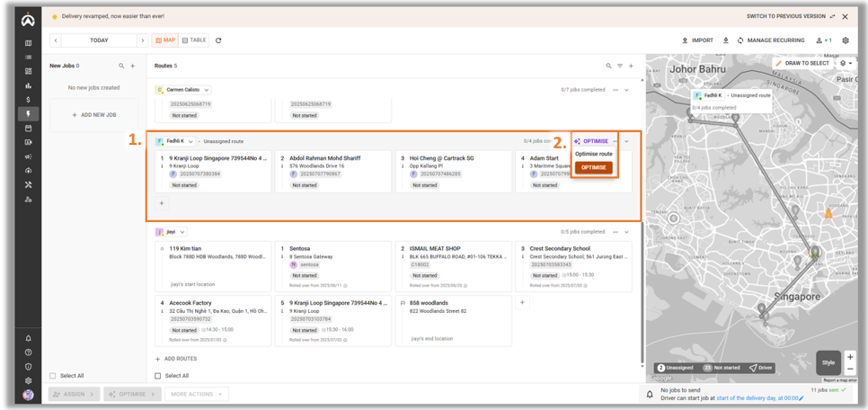Open more options for Carmen Calisto route
Image resolution: width=868 pixels, height=410 pixels.
tap(616, 90)
